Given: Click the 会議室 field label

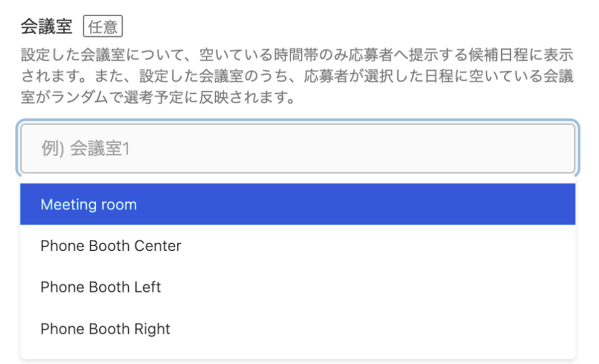Looking at the screenshot, I should (x=47, y=26).
